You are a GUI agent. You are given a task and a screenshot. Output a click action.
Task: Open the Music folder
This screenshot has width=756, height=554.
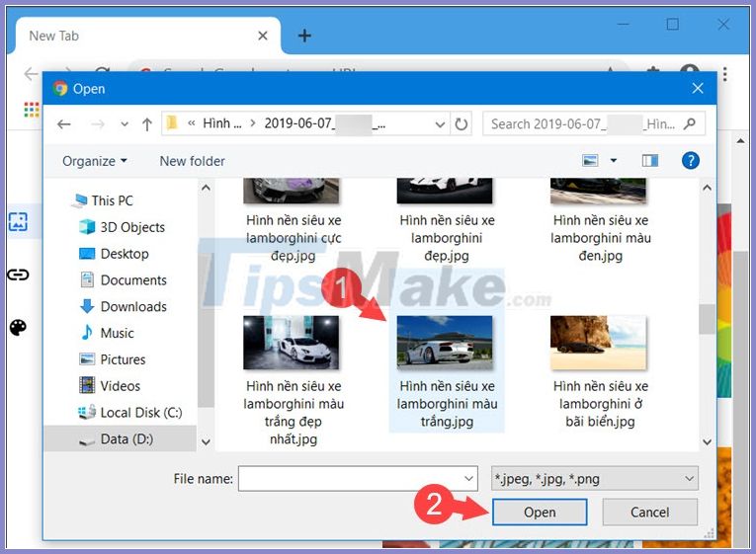click(107, 333)
